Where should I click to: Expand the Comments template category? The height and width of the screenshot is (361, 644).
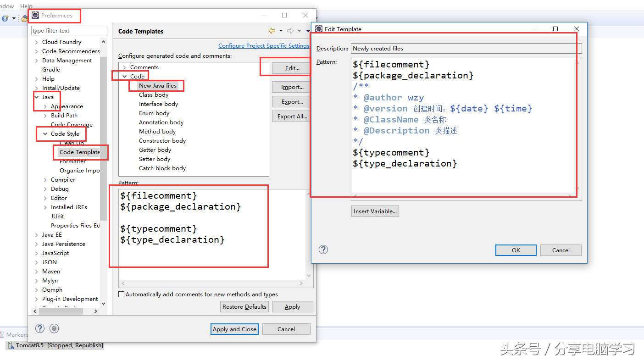(124, 67)
